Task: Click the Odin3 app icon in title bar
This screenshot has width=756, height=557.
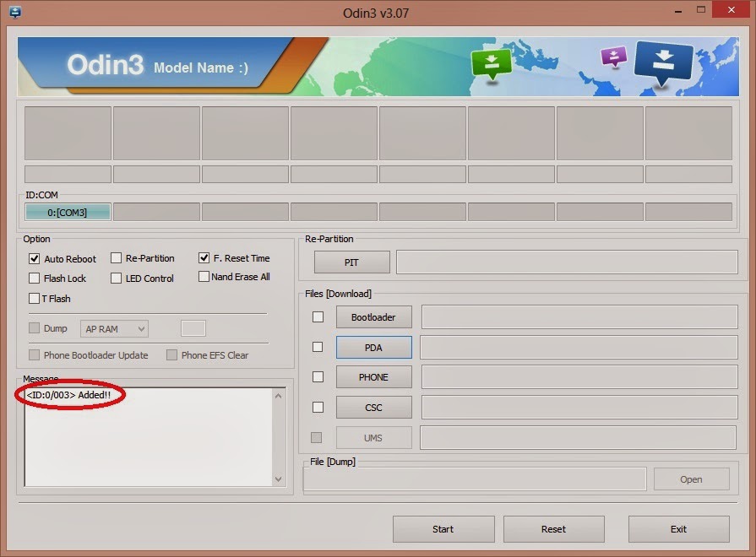Action: [15, 12]
